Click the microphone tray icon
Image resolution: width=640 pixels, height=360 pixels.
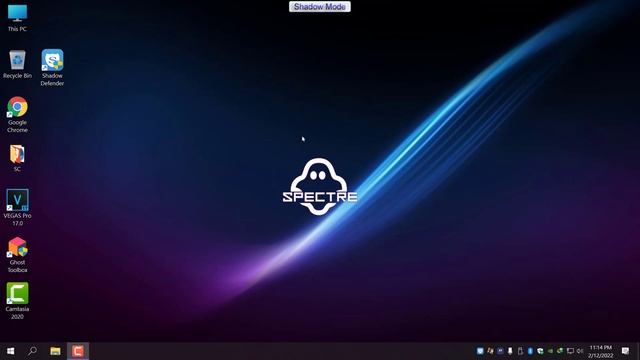point(510,351)
